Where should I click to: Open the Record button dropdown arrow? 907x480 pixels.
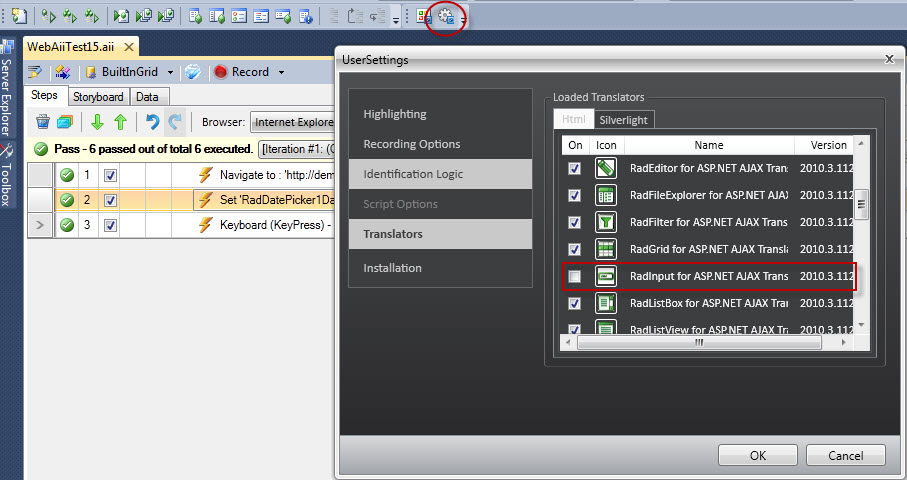pyautogui.click(x=281, y=72)
